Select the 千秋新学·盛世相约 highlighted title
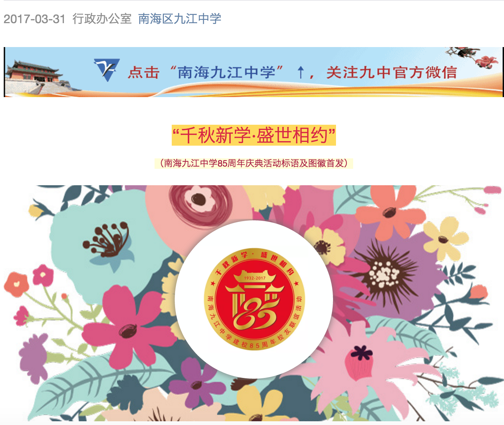This screenshot has width=504, height=425. point(254,135)
